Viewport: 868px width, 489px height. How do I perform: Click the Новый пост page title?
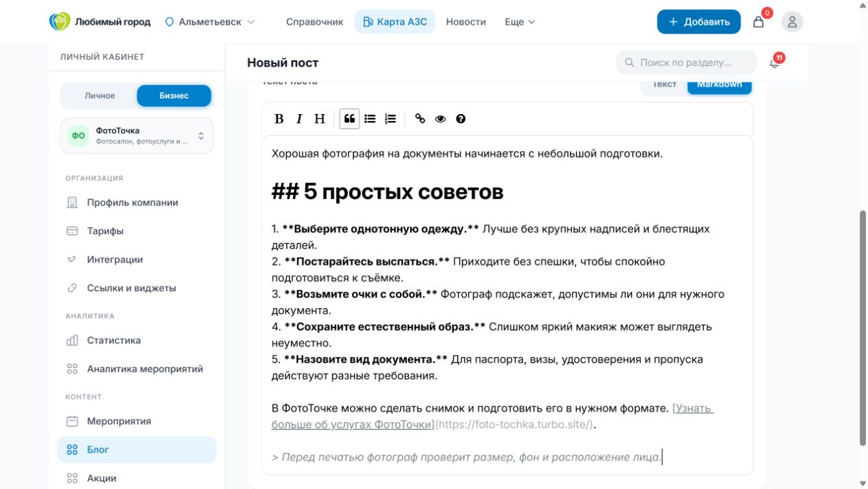(x=283, y=62)
